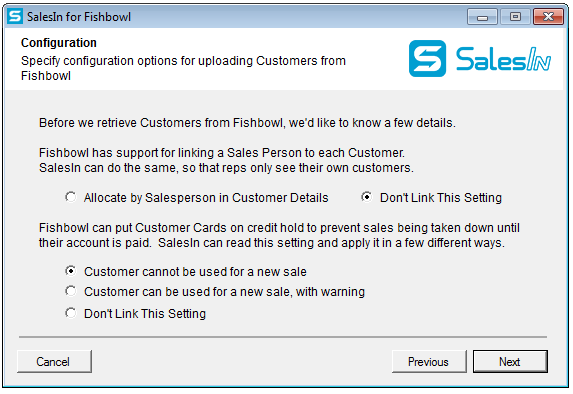Click the credit hold explanation paragraph
The image size is (573, 394).
click(279, 235)
